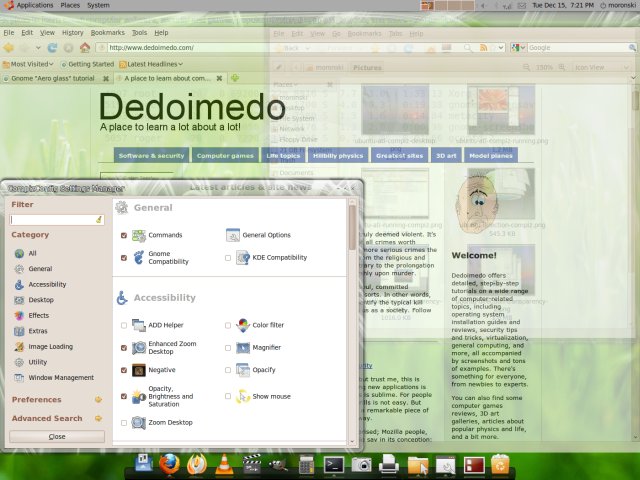This screenshot has width=640, height=480.
Task: Open a new Firefox tab button
Action: pyautogui.click(x=235, y=78)
